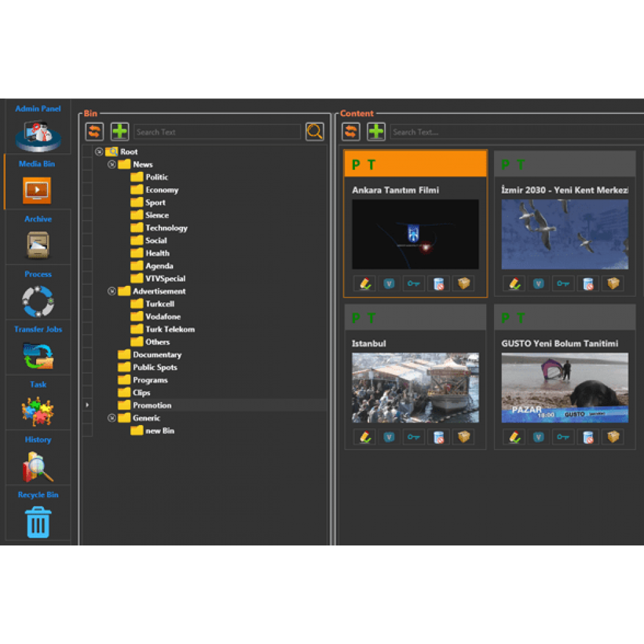This screenshot has width=644, height=644.
Task: Open the Transfer Jobs icon
Action: tap(37, 355)
